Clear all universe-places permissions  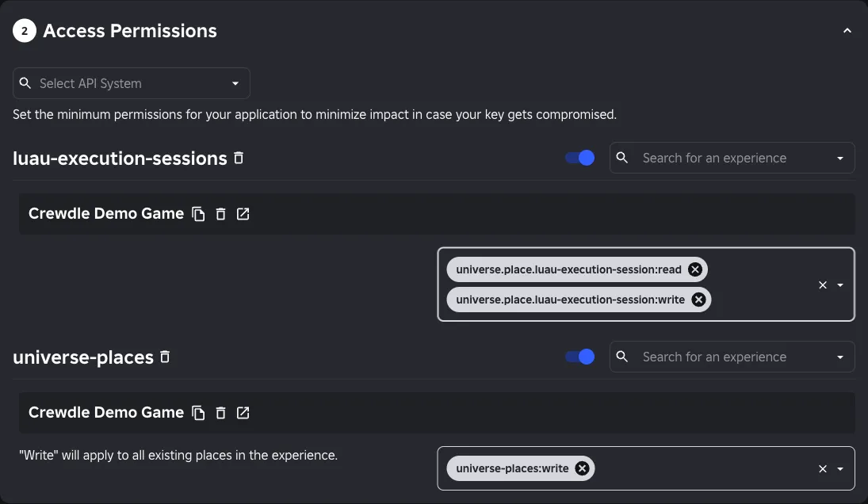coord(823,469)
